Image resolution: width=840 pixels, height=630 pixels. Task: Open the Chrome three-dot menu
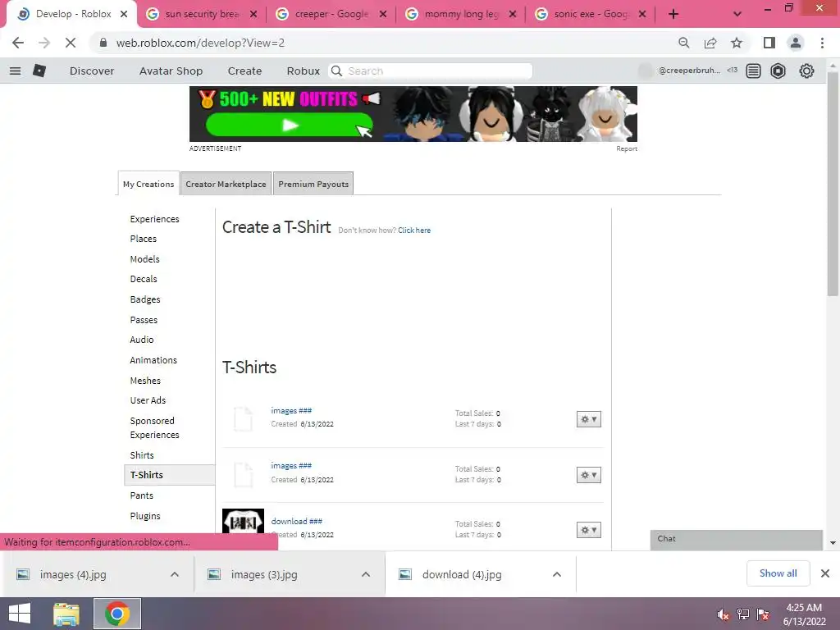822,43
